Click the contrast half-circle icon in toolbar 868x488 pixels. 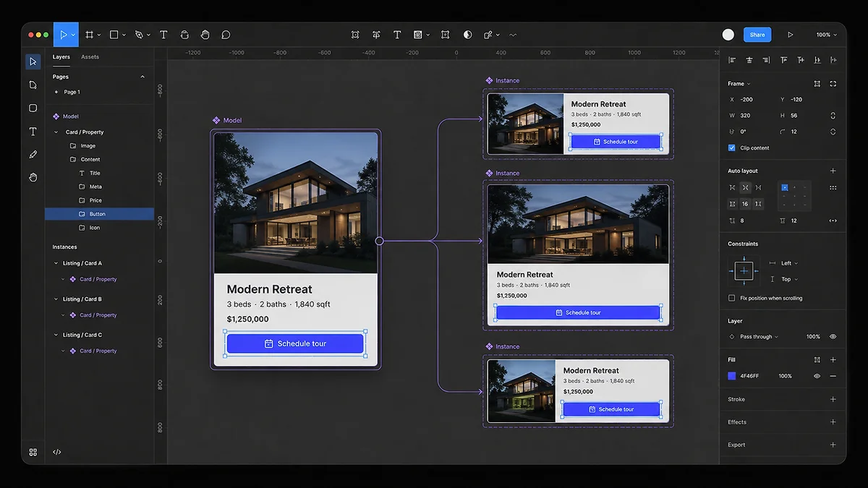[x=468, y=35]
